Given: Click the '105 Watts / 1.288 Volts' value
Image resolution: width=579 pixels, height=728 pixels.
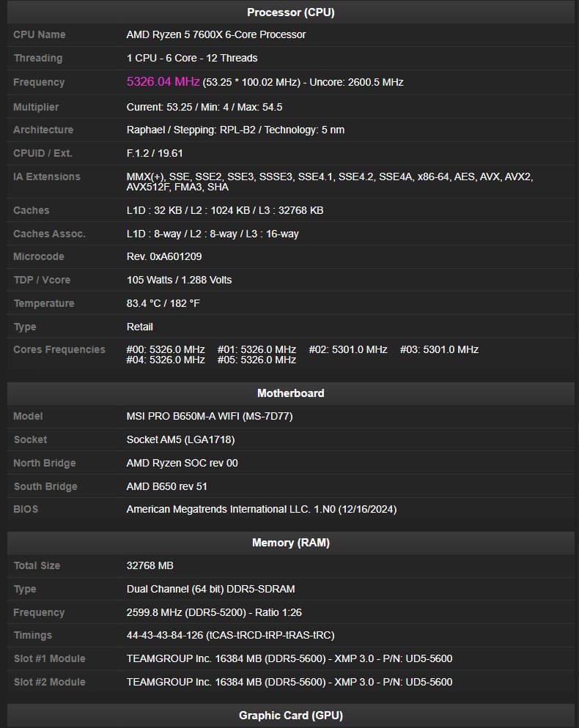Looking at the screenshot, I should point(179,280).
